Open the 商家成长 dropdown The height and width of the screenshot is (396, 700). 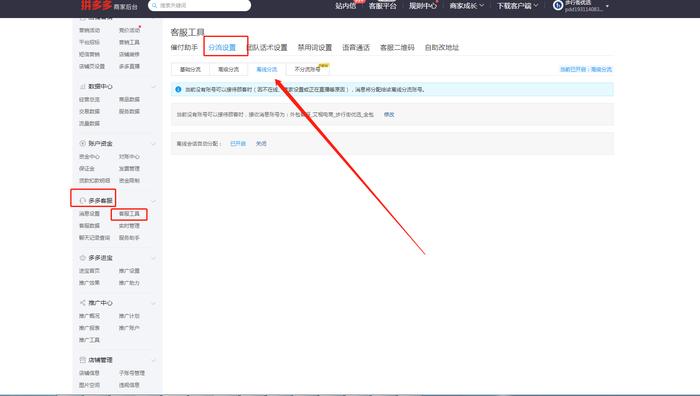(x=467, y=6)
